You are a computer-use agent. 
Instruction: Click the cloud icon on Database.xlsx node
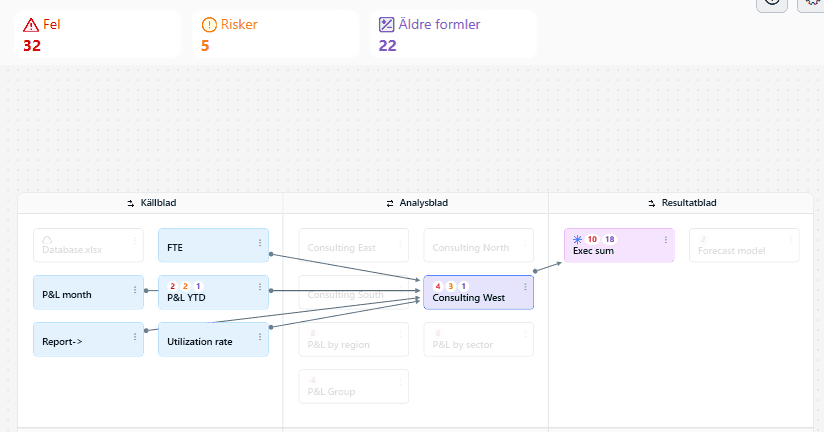[47, 240]
